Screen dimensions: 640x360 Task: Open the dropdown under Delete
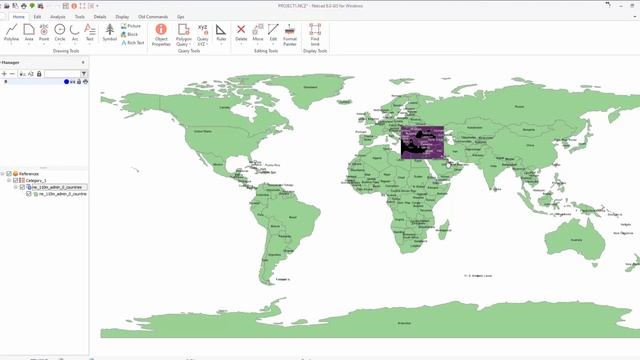click(x=241, y=44)
